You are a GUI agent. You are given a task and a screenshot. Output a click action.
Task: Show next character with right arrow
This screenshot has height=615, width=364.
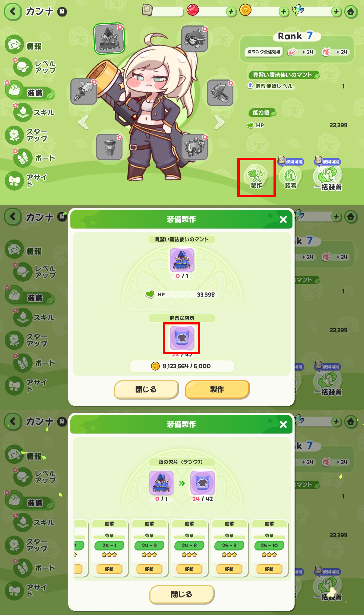(x=219, y=122)
